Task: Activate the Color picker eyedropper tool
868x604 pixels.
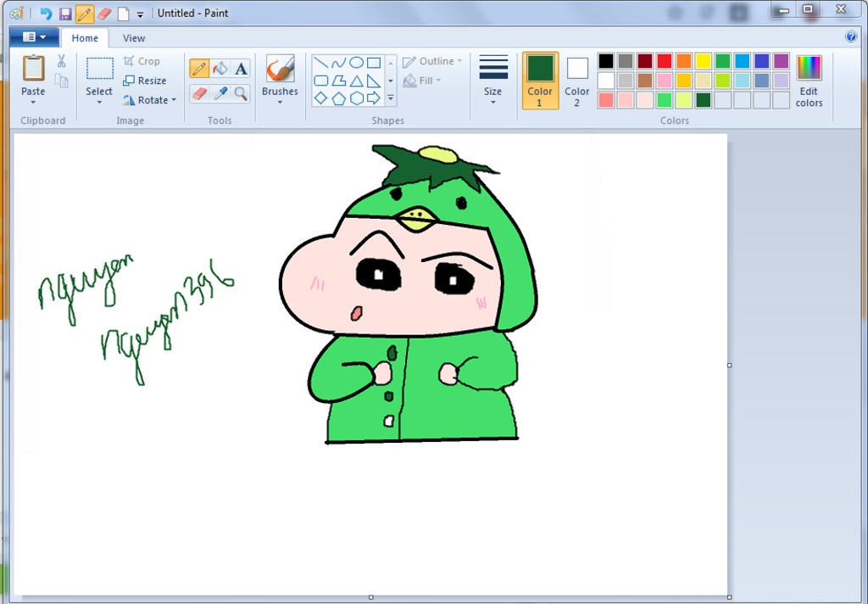Action: [220, 93]
